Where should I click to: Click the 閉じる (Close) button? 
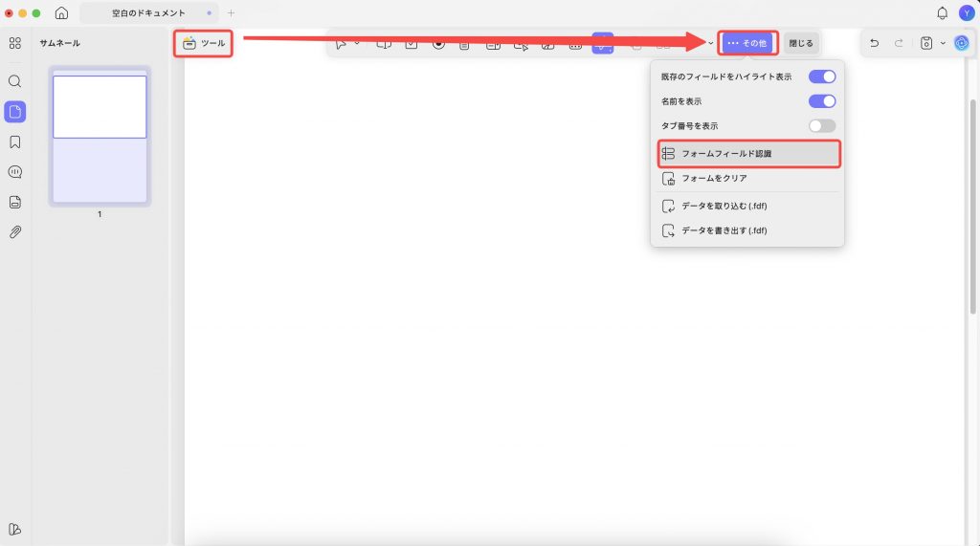coord(801,43)
